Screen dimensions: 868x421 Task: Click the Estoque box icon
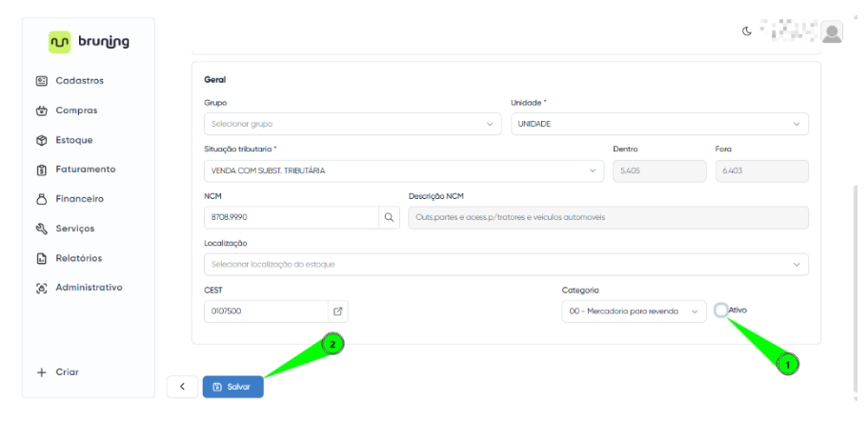[x=41, y=140]
